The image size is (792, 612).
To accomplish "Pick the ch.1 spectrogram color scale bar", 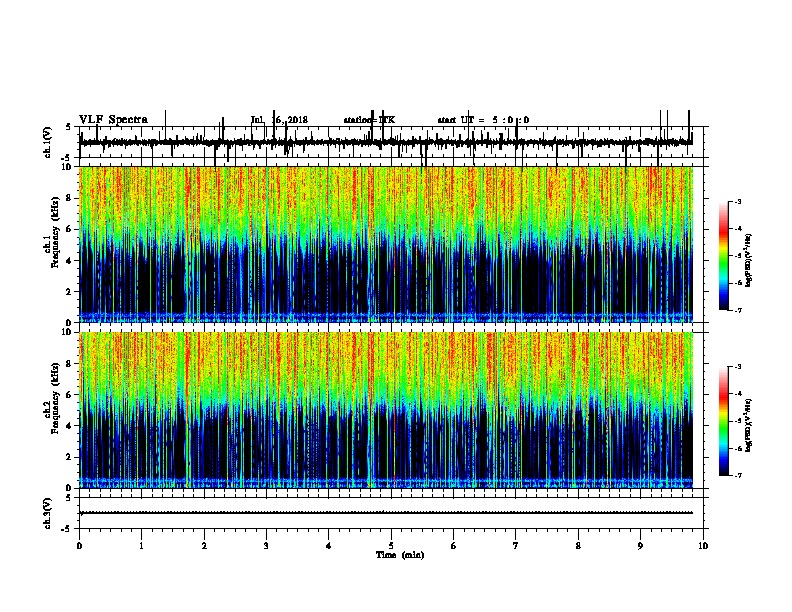I will [724, 256].
